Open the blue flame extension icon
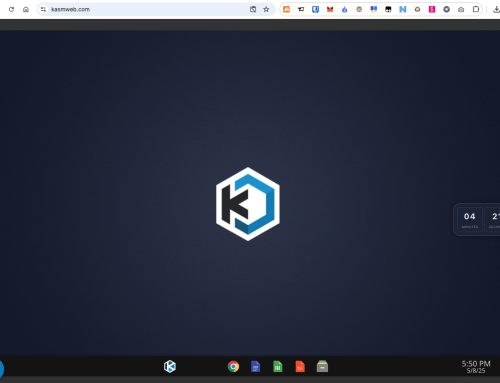The height and width of the screenshot is (383, 500). [x=345, y=9]
